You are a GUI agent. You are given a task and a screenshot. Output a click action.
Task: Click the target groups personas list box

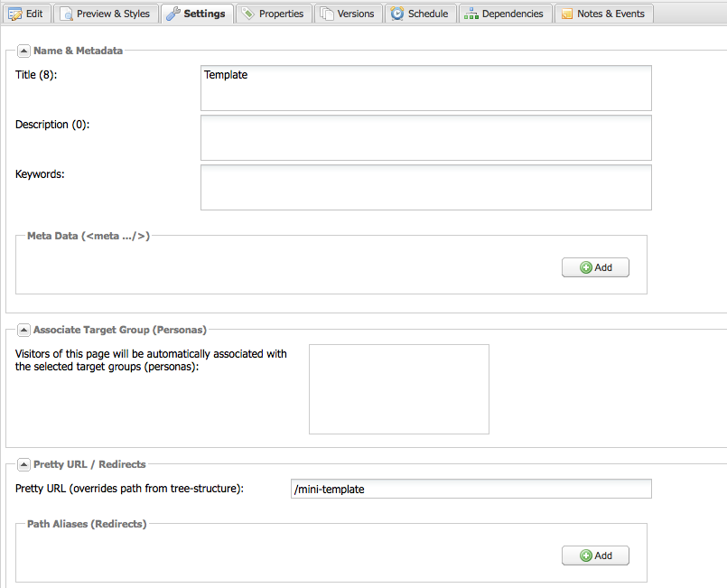[x=398, y=388]
